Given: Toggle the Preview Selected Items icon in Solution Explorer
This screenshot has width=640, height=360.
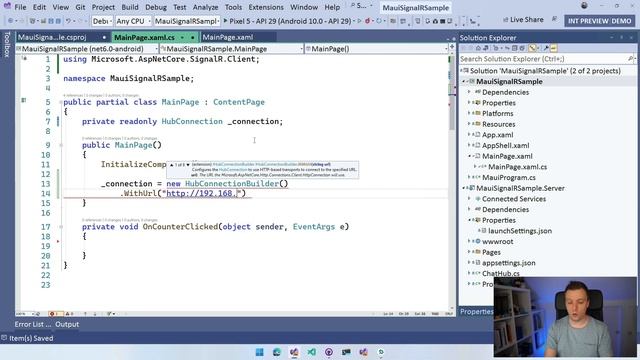Looking at the screenshot, I should (553, 48).
